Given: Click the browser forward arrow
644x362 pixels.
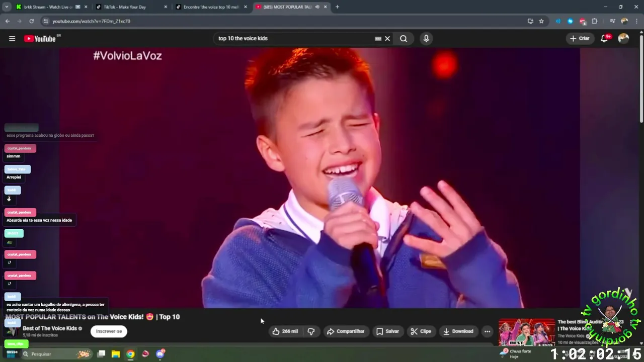Looking at the screenshot, I should pos(19,21).
